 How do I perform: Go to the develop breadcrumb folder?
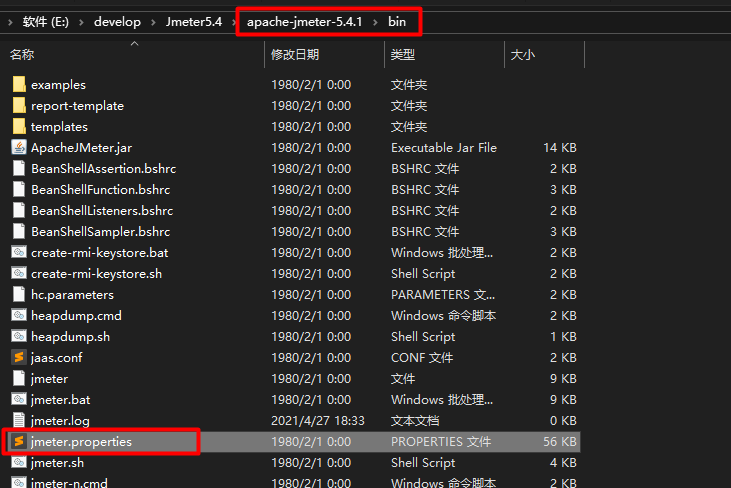click(117, 22)
